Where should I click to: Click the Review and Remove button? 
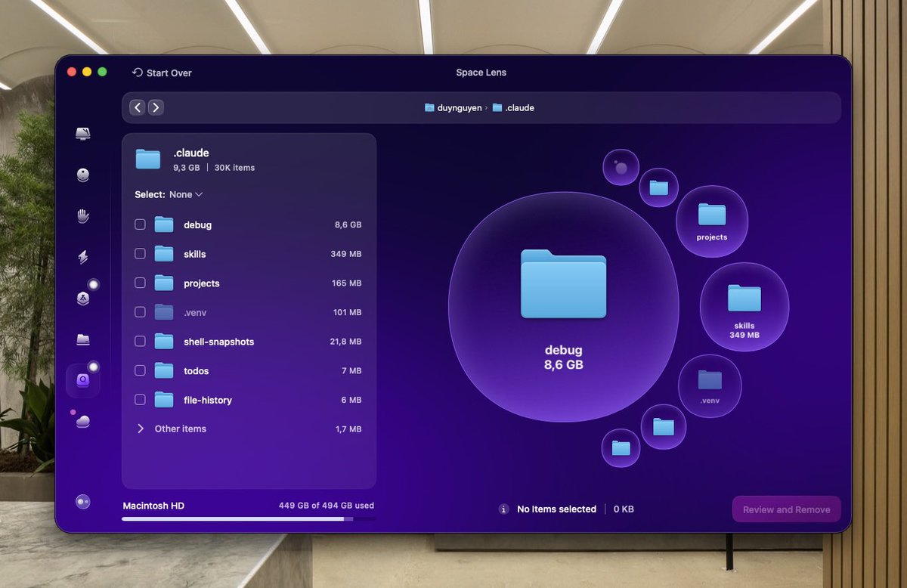click(x=787, y=509)
